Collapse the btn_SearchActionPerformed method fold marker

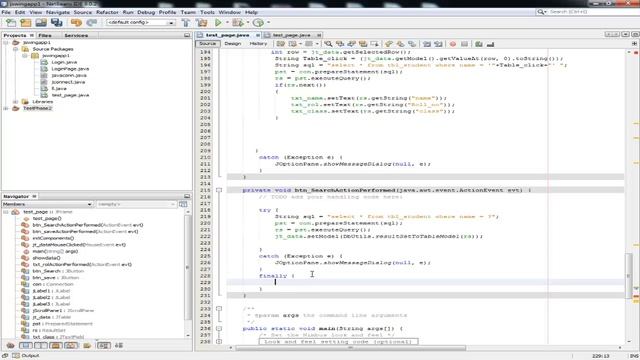(219, 190)
